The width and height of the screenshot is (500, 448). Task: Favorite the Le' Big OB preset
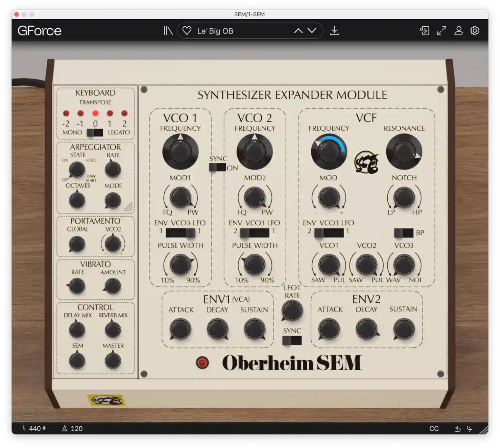tap(187, 31)
